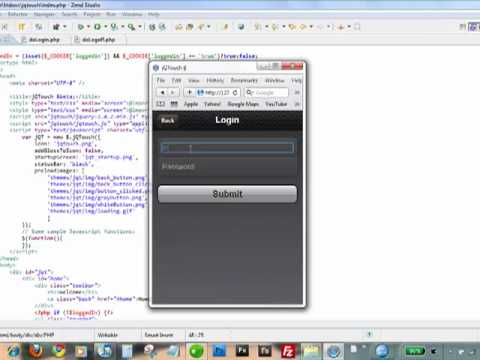Open the Yahoo! bookmark link
Viewport: 480px width, 360px height.
[212, 104]
